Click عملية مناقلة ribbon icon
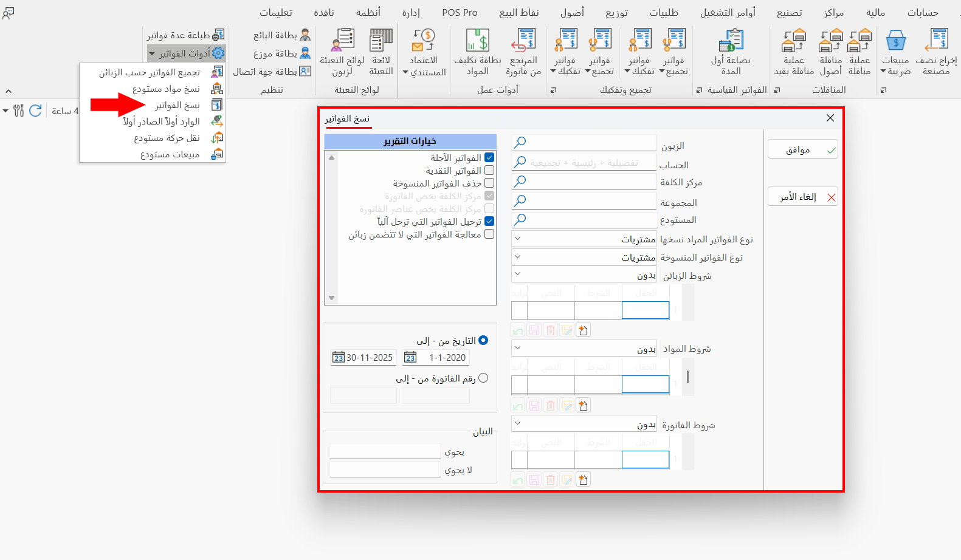Viewport: 961px width, 560px height. tap(859, 40)
